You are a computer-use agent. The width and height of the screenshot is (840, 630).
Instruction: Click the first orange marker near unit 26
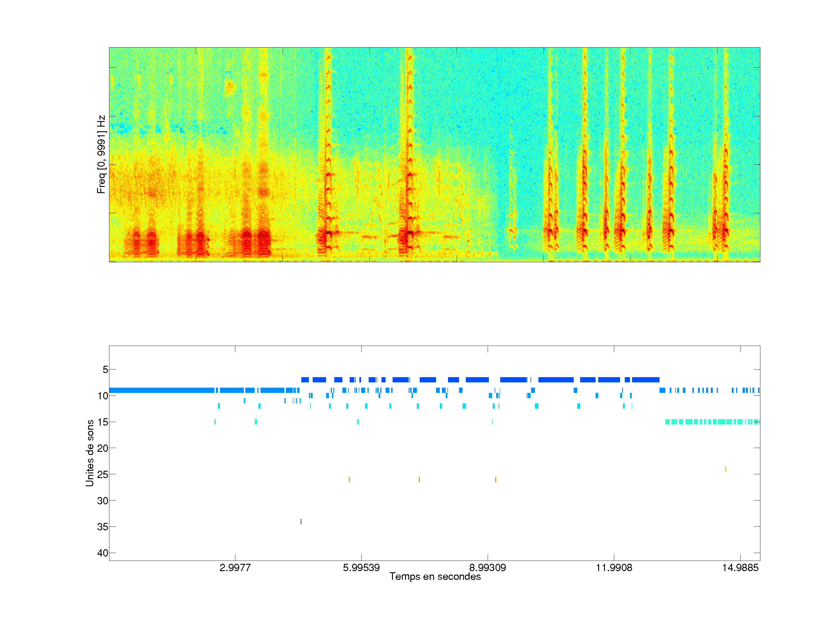pos(349,480)
